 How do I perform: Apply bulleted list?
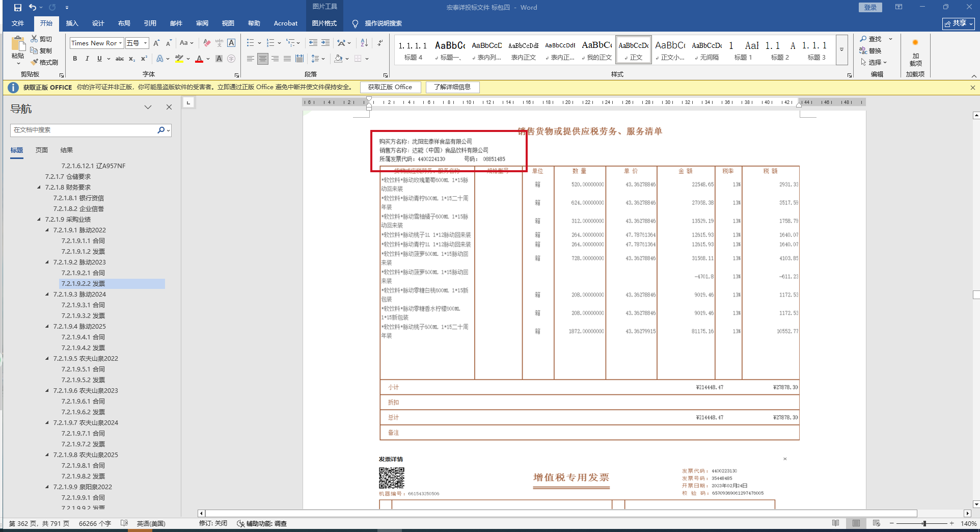click(x=250, y=43)
